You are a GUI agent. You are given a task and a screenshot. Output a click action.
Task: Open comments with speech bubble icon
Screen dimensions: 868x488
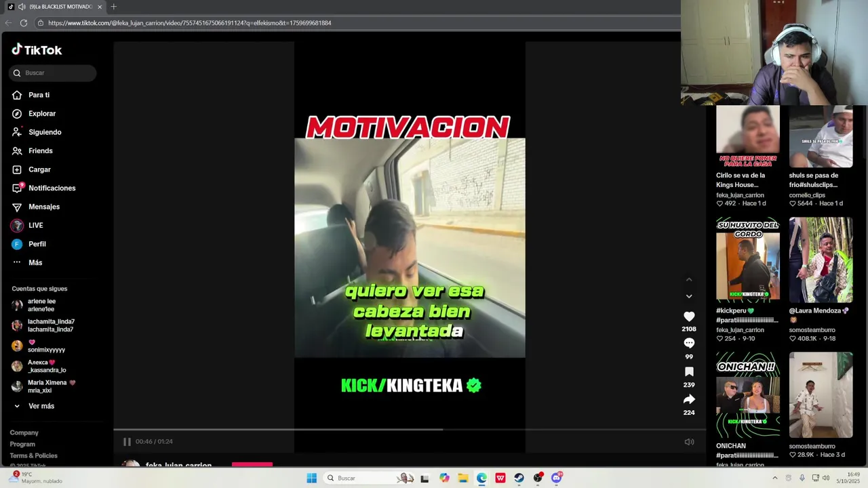pyautogui.click(x=689, y=344)
